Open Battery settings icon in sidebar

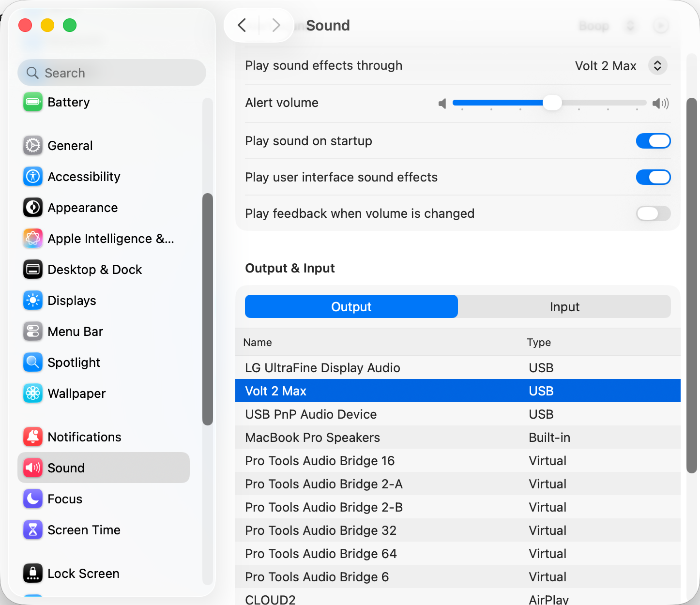(33, 102)
